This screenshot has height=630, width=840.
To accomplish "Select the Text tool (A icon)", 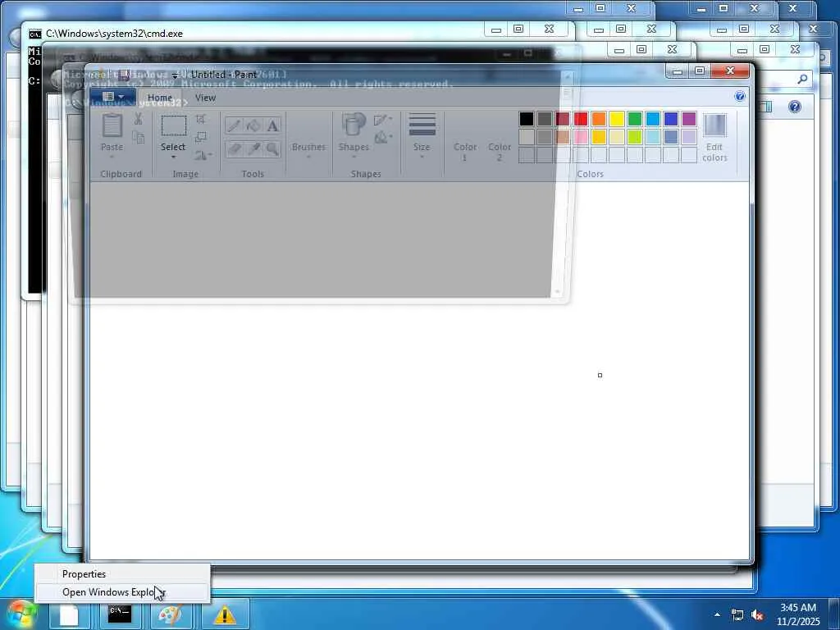I will pos(272,126).
